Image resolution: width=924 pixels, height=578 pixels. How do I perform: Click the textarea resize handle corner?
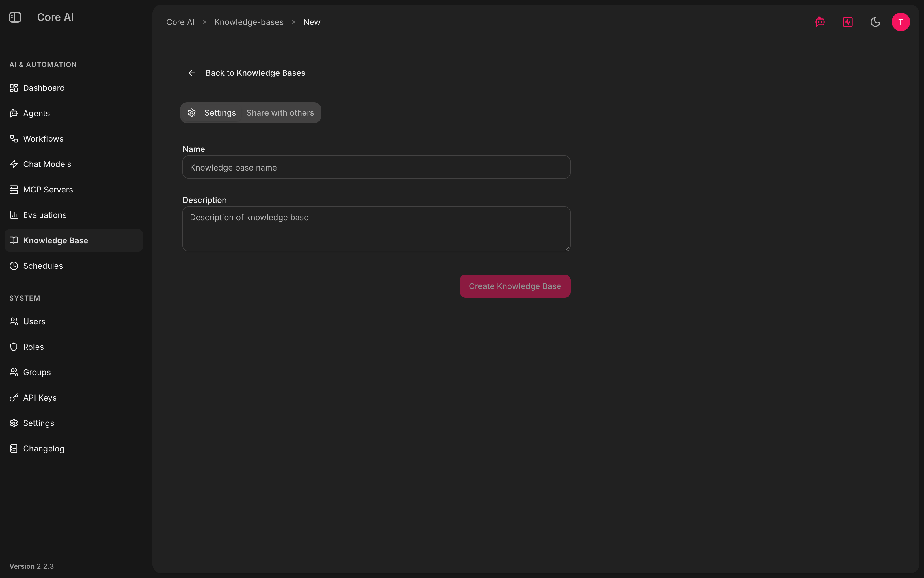[x=568, y=249]
